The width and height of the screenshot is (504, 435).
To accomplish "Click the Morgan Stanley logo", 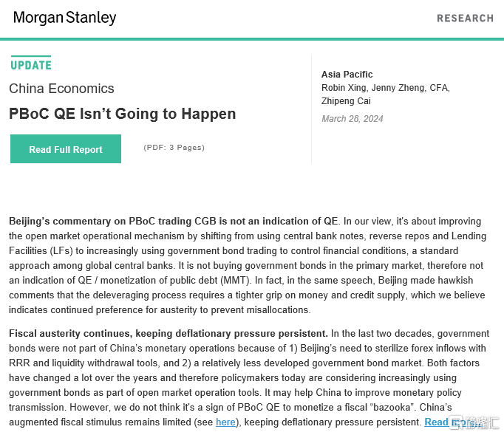I will tap(64, 18).
